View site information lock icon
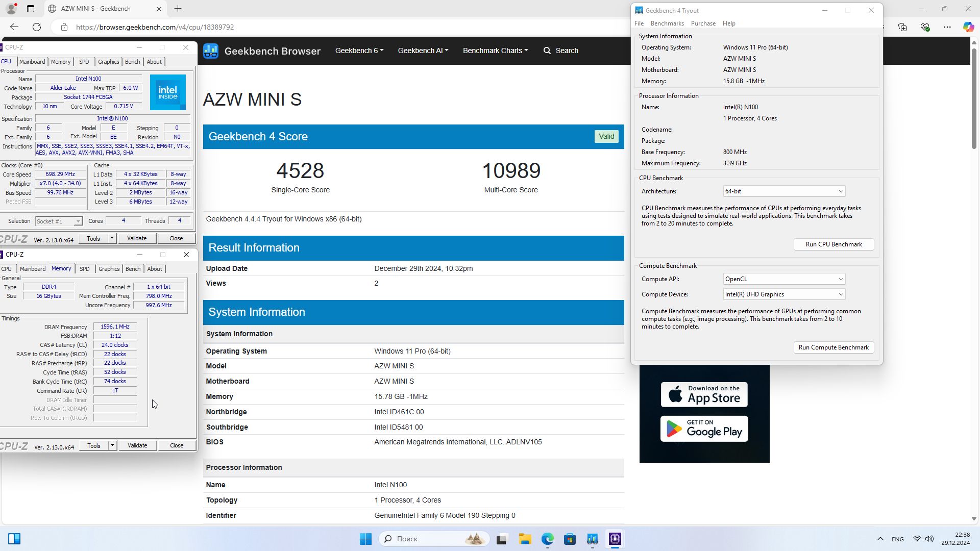This screenshot has width=980, height=551. tap(64, 27)
